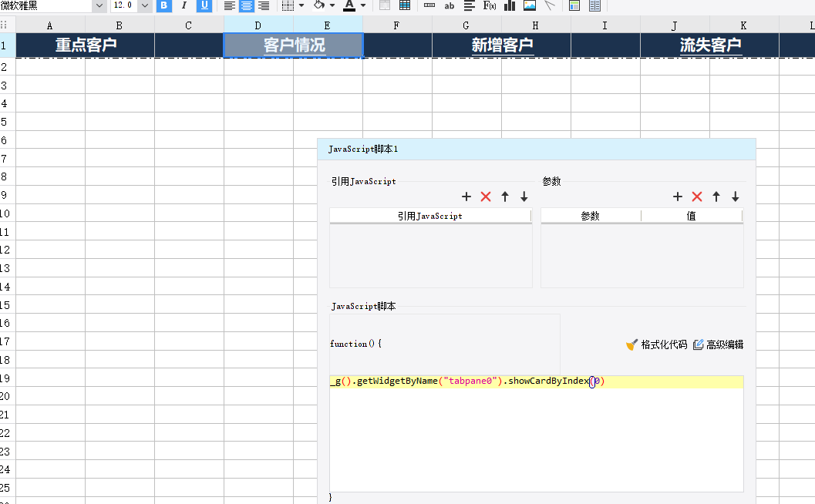
Task: Toggle italic text style
Action: click(x=184, y=5)
